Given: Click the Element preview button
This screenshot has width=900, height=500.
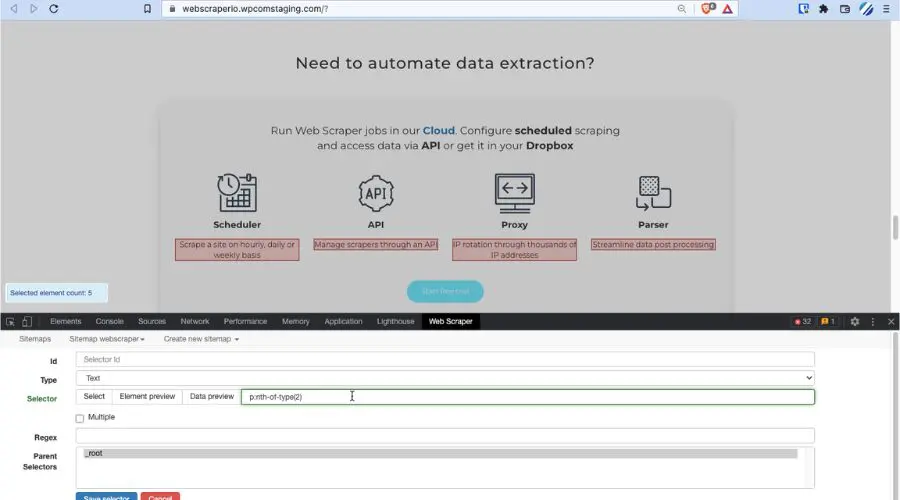Looking at the screenshot, I should point(147,397).
